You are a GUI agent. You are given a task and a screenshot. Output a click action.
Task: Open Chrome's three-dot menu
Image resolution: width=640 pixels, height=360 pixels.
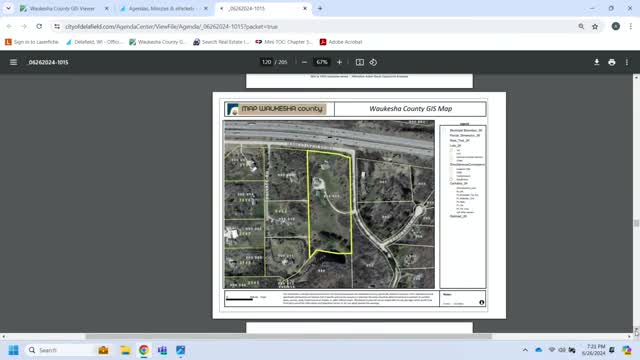tap(631, 26)
